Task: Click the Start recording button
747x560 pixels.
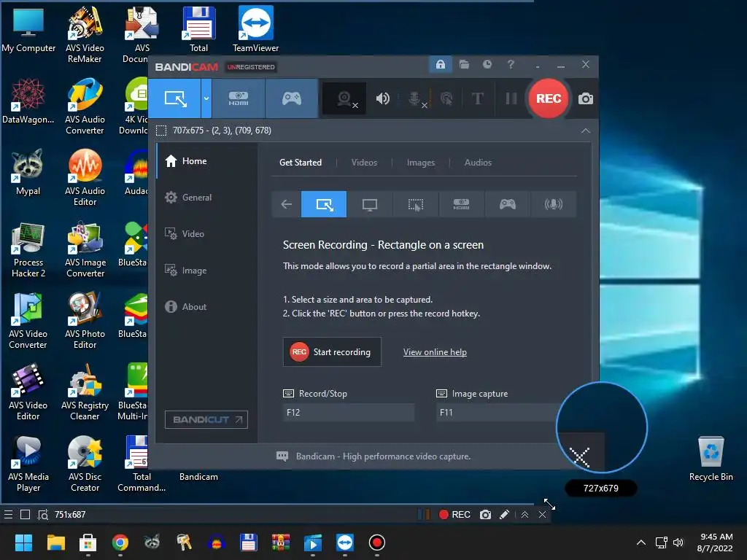Action: [332, 352]
